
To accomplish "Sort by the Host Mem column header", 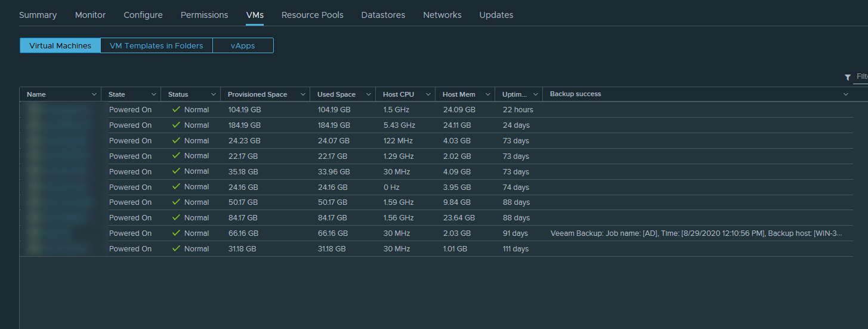I will point(459,94).
